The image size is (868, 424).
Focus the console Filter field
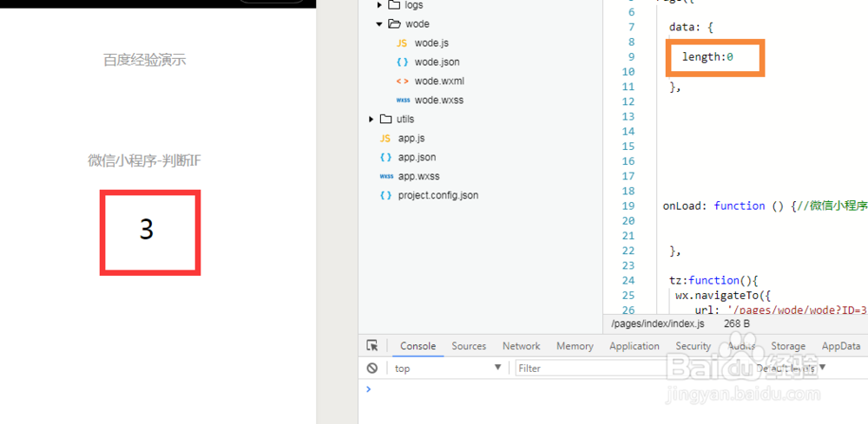634,369
